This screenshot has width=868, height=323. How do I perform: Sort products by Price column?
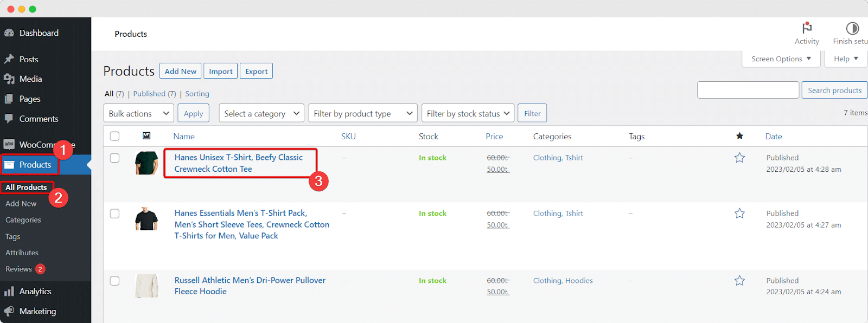point(494,137)
